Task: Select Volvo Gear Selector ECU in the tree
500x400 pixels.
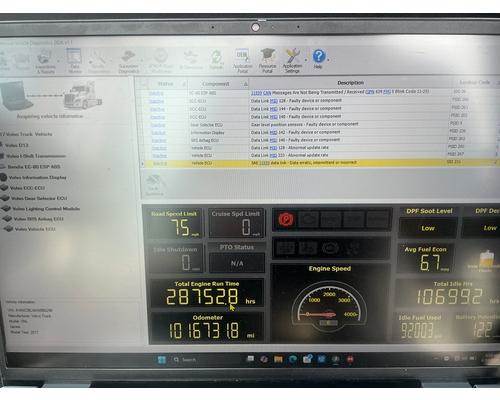Action: [x=38, y=198]
